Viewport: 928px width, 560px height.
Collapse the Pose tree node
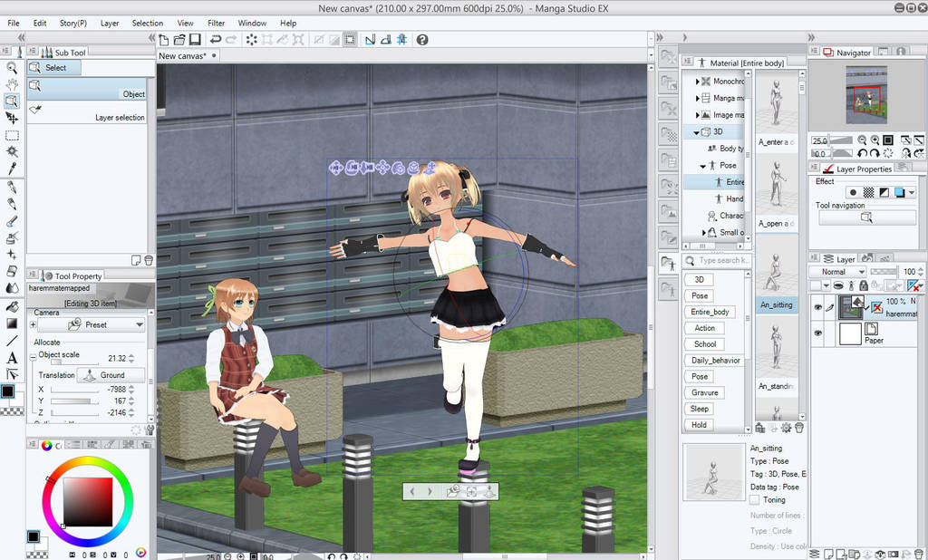click(x=703, y=166)
